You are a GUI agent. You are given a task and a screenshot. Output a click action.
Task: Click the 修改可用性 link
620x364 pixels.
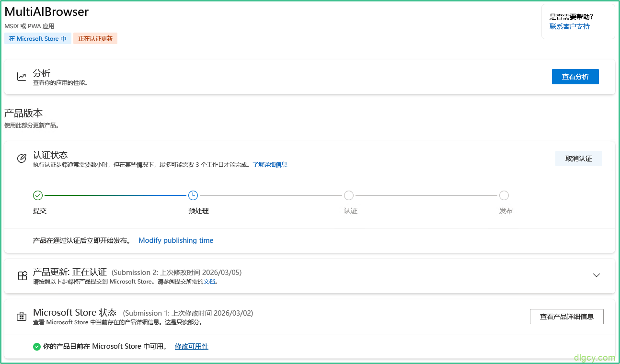(192, 346)
